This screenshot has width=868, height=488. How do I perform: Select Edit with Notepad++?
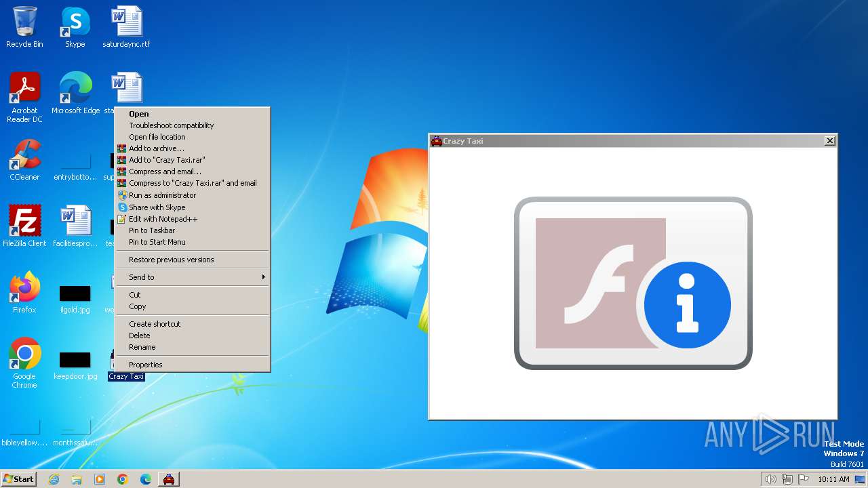(193, 219)
